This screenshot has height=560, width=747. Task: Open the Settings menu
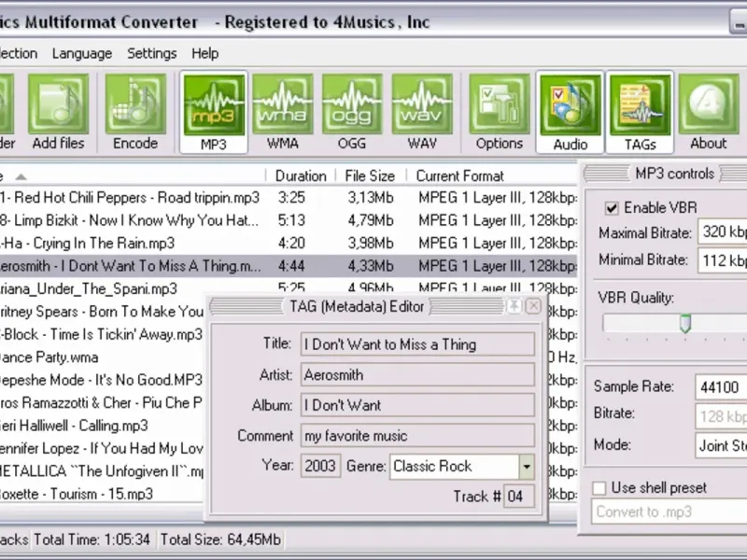[151, 53]
